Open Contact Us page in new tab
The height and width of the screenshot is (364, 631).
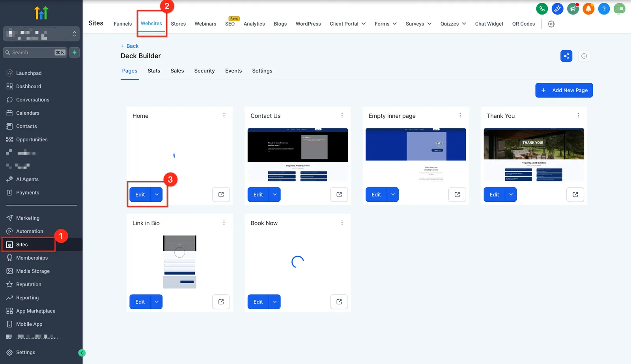coord(339,195)
